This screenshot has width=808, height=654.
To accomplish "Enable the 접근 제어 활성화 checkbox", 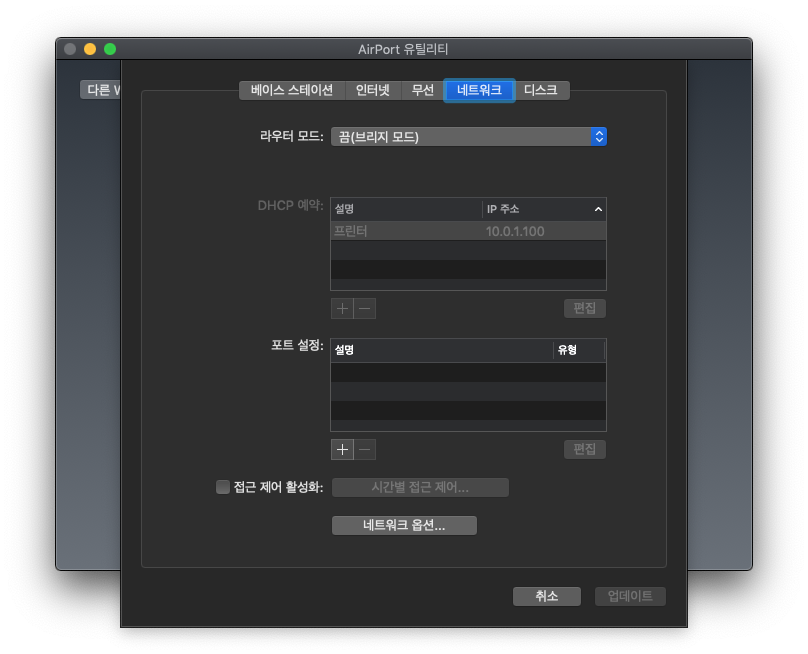I will point(223,487).
